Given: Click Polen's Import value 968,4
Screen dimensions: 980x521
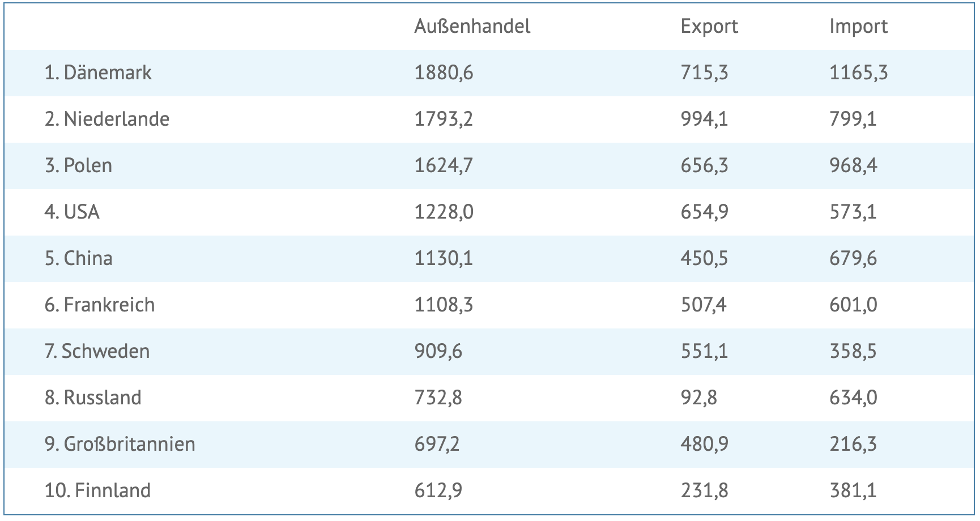Looking at the screenshot, I should [853, 165].
